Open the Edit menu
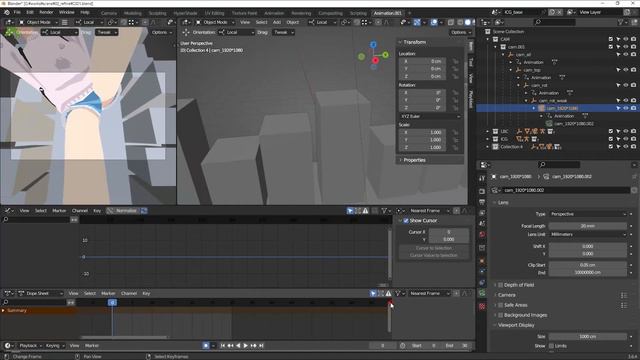This screenshot has height=360, width=640. [x=30, y=12]
